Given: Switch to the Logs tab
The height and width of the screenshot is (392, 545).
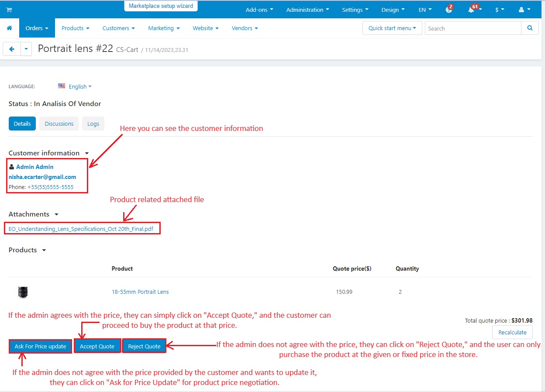Looking at the screenshot, I should (93, 124).
